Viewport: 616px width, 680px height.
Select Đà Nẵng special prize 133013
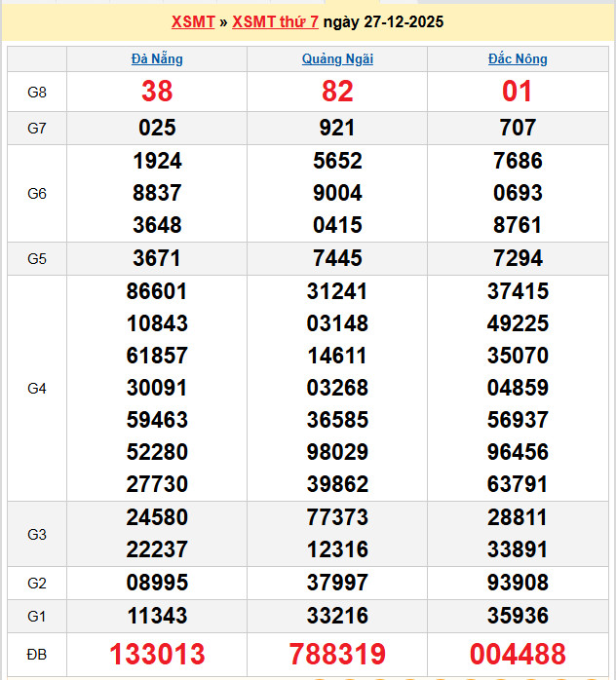157,654
